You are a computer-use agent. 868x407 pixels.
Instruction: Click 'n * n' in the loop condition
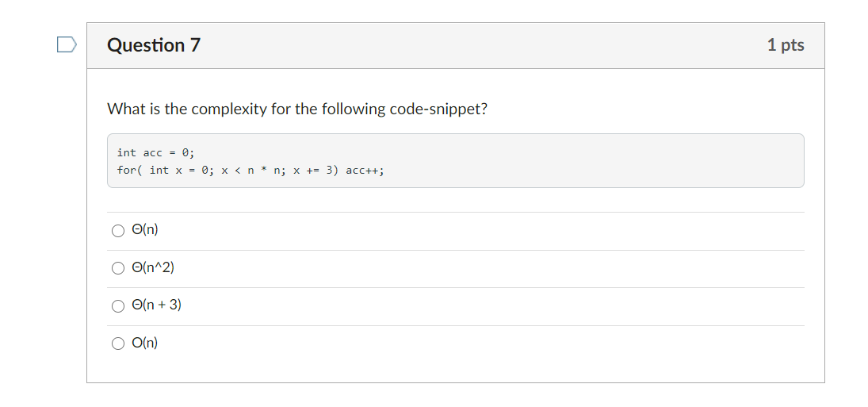(x=263, y=170)
